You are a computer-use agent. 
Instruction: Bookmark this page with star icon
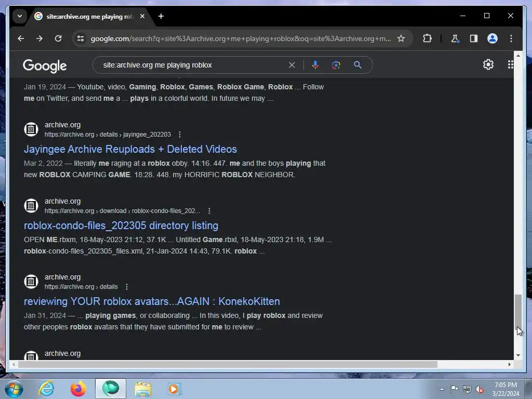coord(401,38)
